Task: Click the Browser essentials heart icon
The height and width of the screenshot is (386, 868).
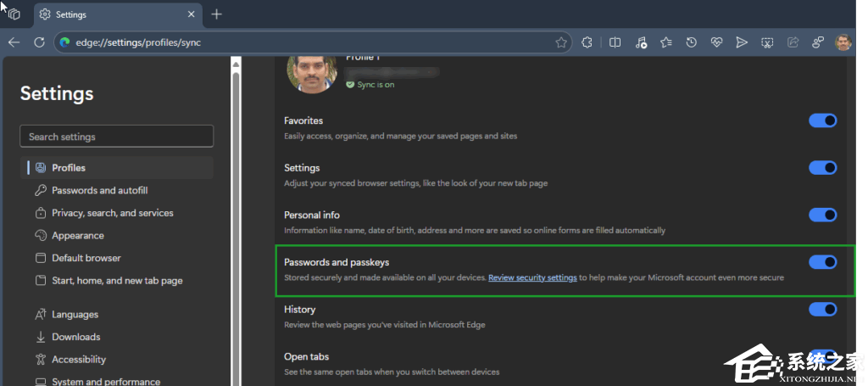Action: click(x=716, y=42)
